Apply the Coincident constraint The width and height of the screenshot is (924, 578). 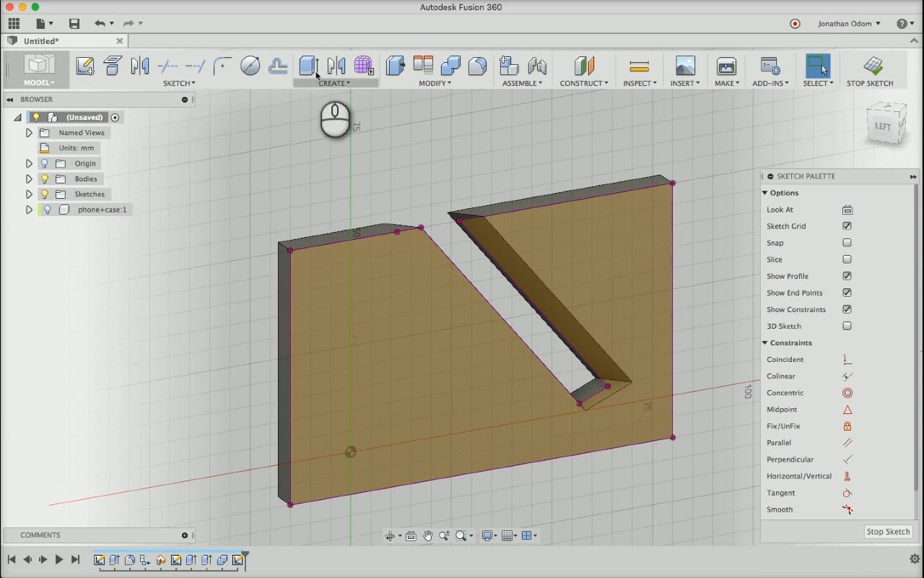click(x=847, y=360)
